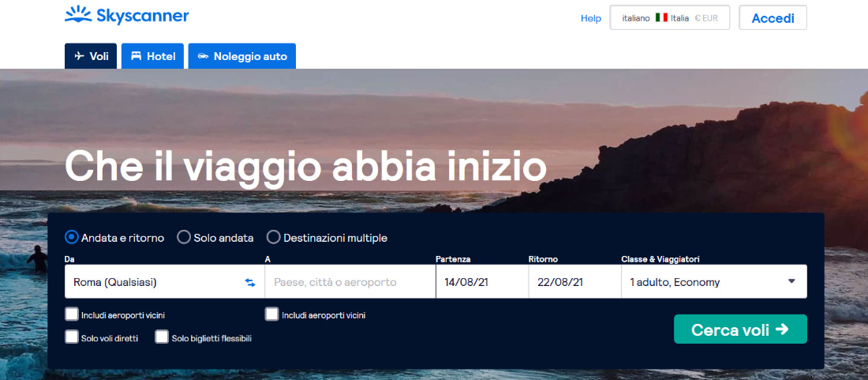
Task: Expand the Classe & Viaggiatori dropdown arrow
Action: point(791,281)
